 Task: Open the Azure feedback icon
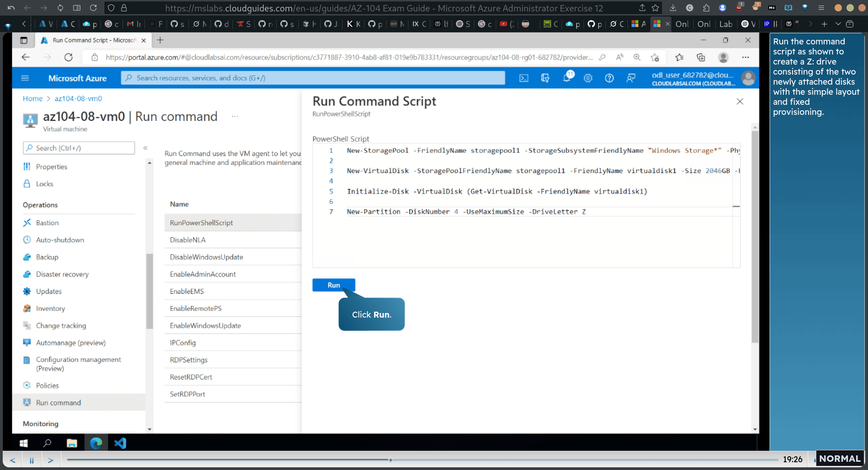[x=631, y=78]
